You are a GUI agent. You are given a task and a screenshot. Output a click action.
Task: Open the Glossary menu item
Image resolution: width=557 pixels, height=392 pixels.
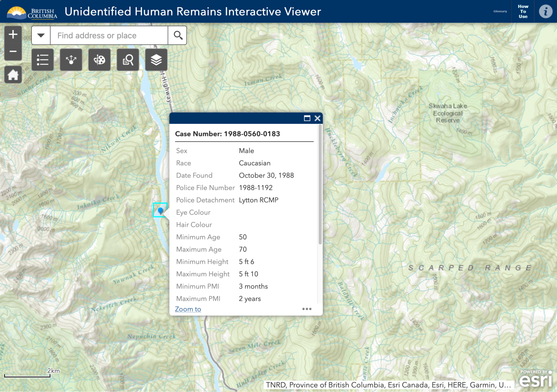tap(500, 11)
